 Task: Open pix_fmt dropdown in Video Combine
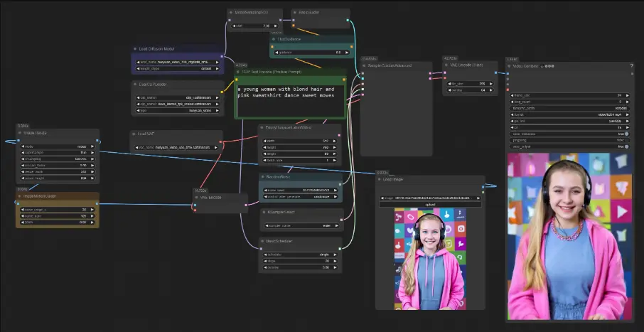point(569,122)
